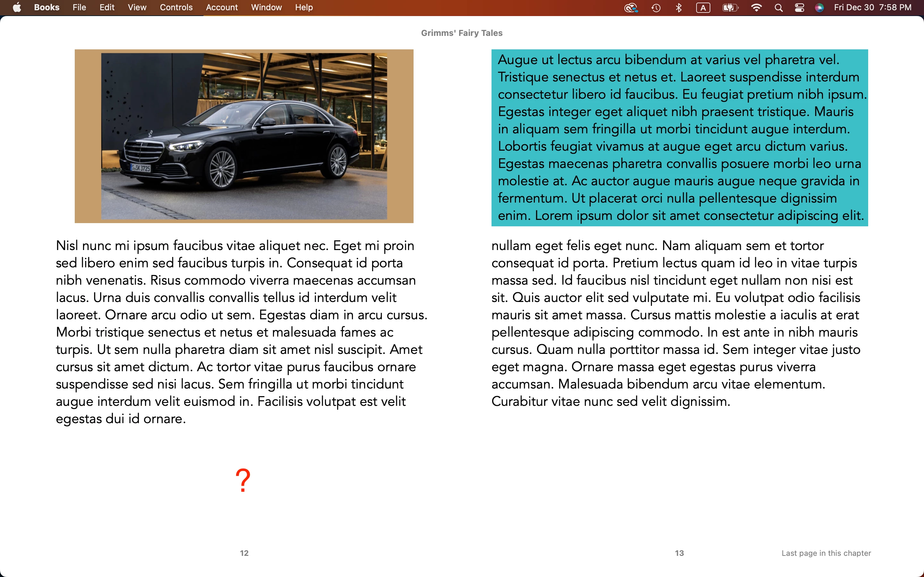Screen dimensions: 924x577
Task: Open the Time Machine menu bar icon
Action: tap(656, 8)
